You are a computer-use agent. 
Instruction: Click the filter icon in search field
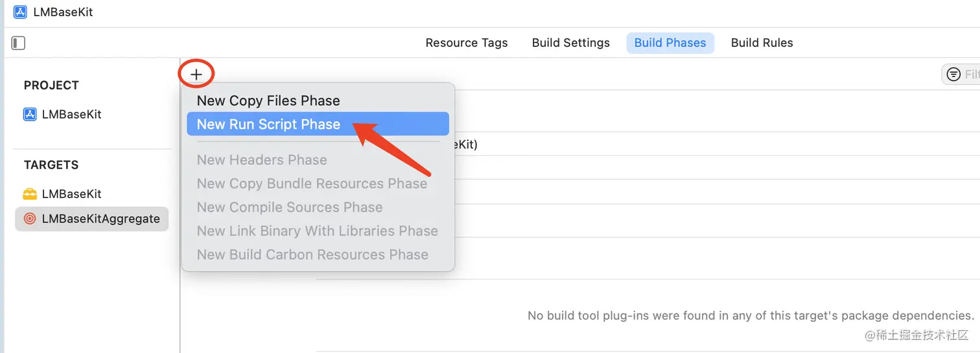(x=953, y=74)
